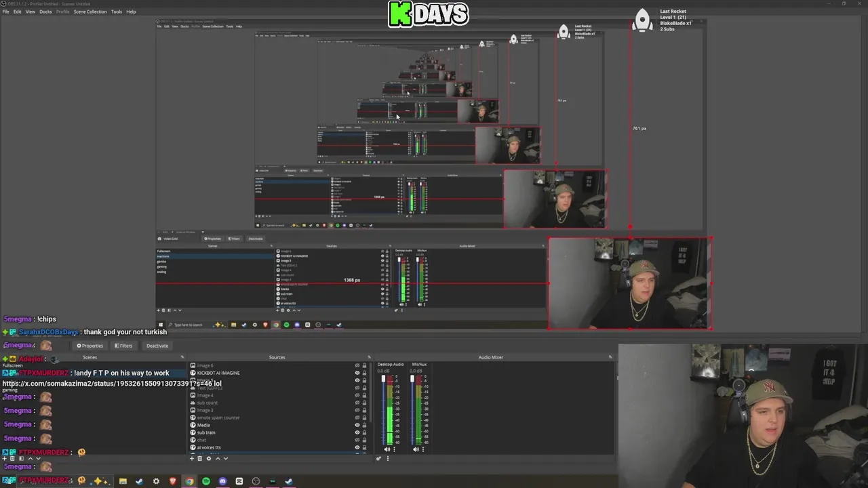Open Mic/Aux three-dot options menu
This screenshot has height=488, width=868.
tap(423, 449)
